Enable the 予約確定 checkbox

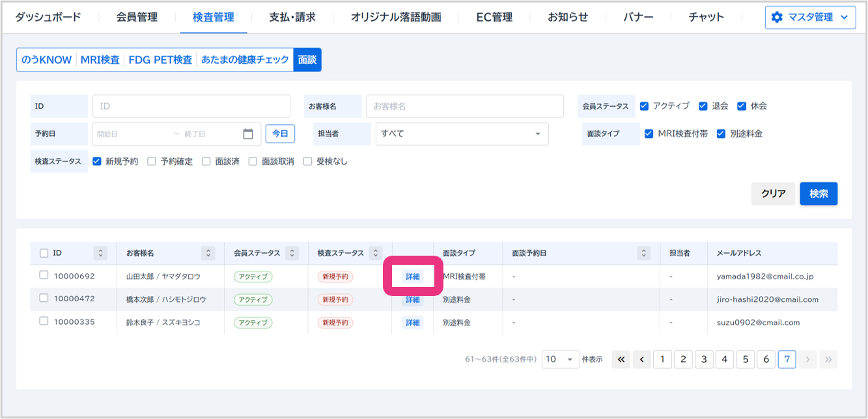tap(152, 161)
